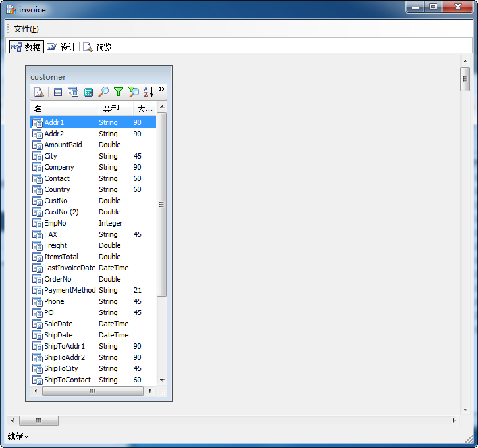
Task: Select the PaymentMethod field row
Action: tap(93, 290)
